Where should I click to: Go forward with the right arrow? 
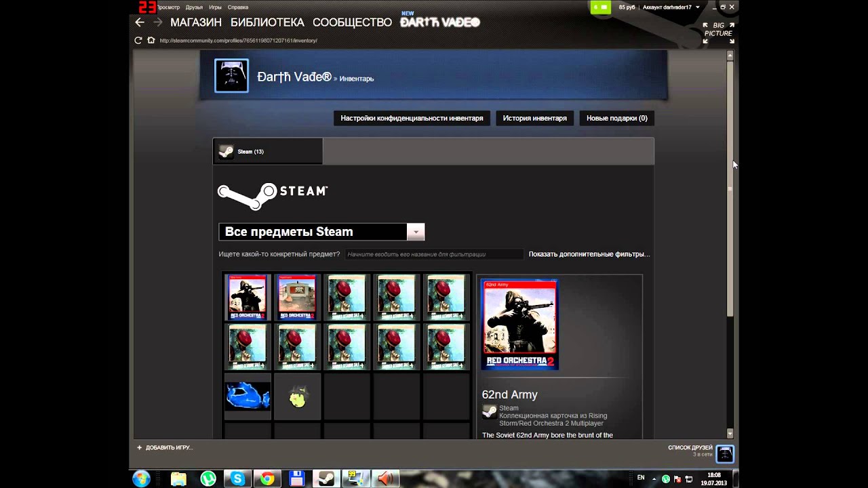coord(158,22)
